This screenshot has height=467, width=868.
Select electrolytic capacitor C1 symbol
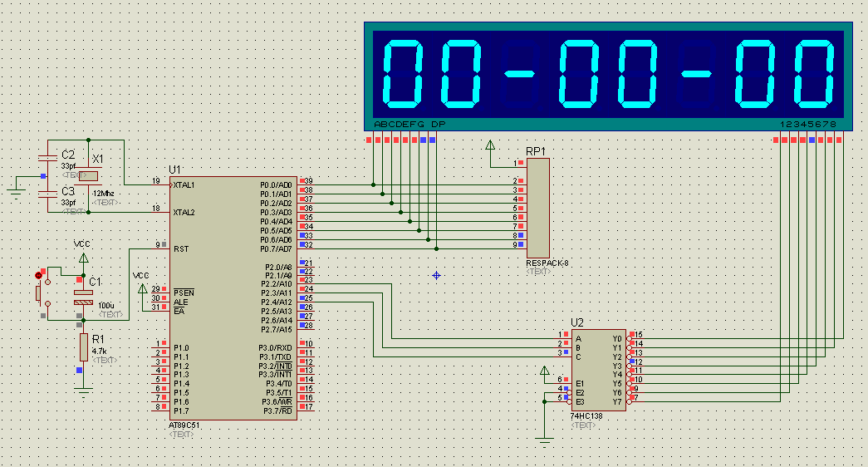point(84,297)
